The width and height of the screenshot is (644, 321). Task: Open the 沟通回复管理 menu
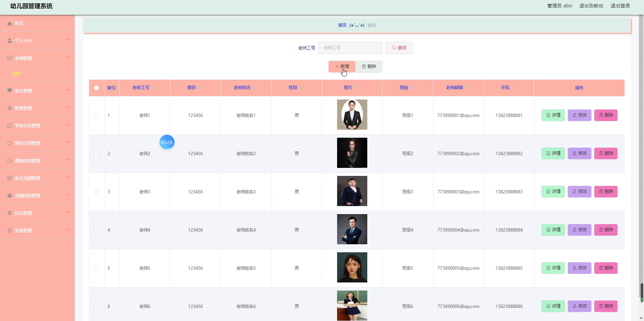[37, 196]
